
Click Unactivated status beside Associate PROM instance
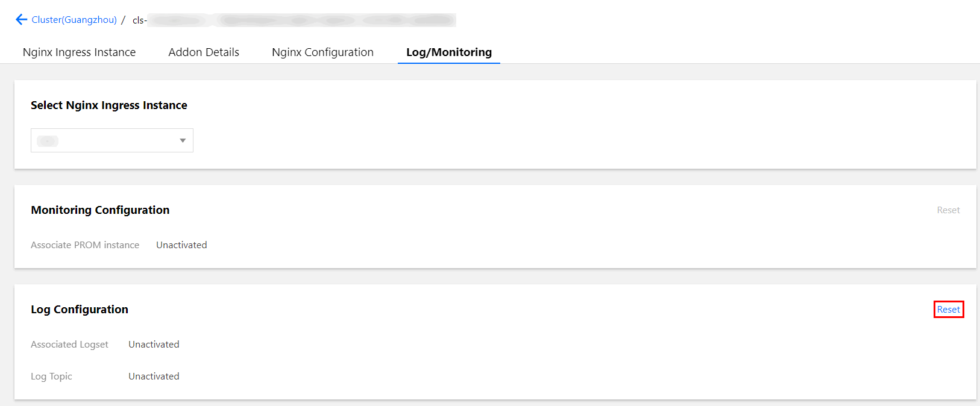pos(181,245)
